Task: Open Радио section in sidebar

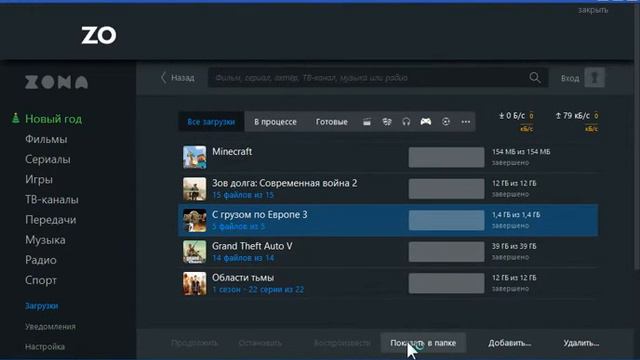Action: click(41, 260)
